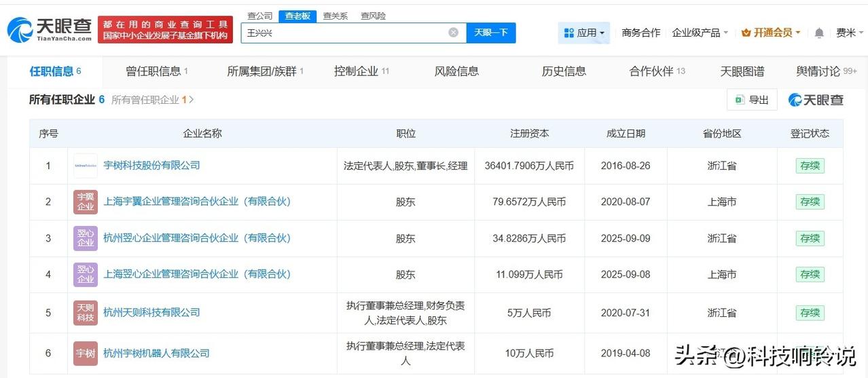Clear the search box with the X icon
This screenshot has width=868, height=378.
coord(453,33)
